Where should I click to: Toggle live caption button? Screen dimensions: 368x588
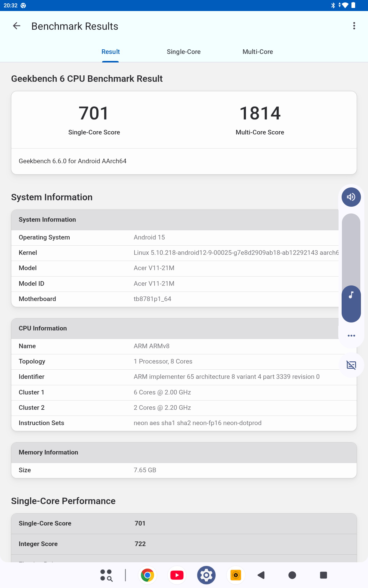coord(351,365)
